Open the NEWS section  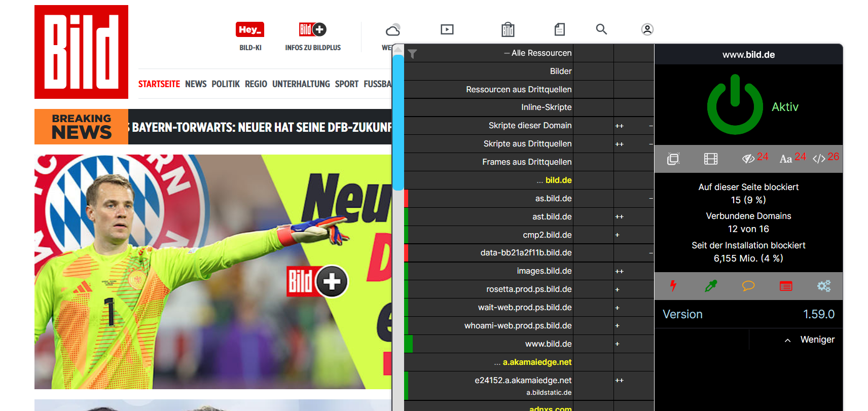click(196, 84)
